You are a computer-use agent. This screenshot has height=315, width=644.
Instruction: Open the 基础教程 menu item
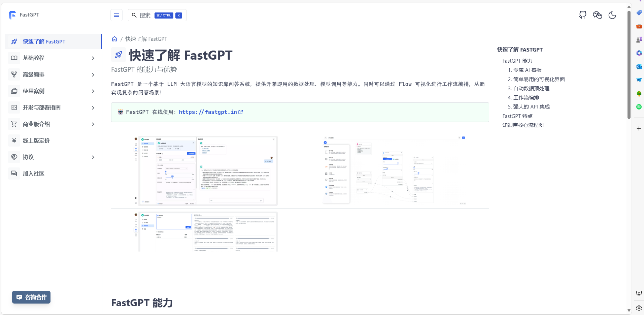[x=53, y=58]
